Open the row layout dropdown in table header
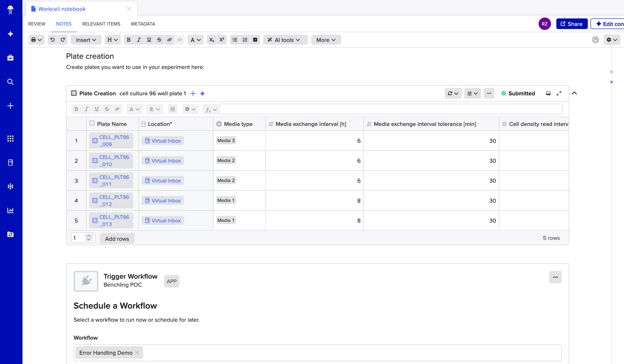 pos(472,93)
